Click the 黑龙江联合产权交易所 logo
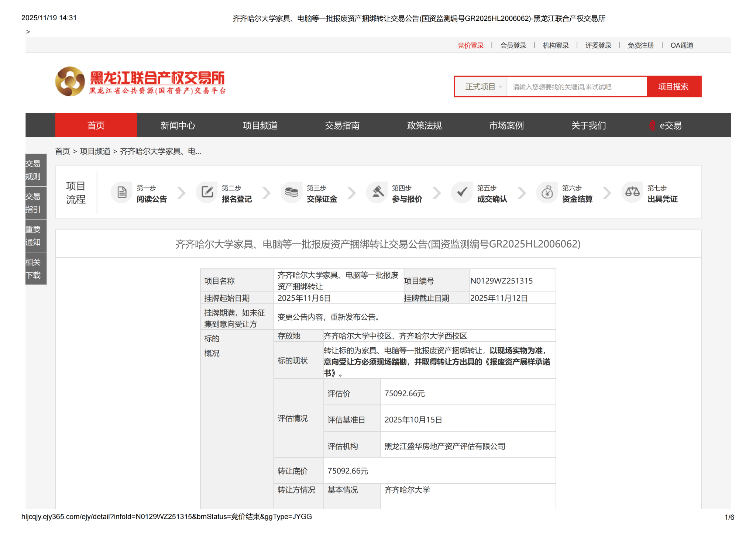This screenshot has height=534, width=756. 140,82
